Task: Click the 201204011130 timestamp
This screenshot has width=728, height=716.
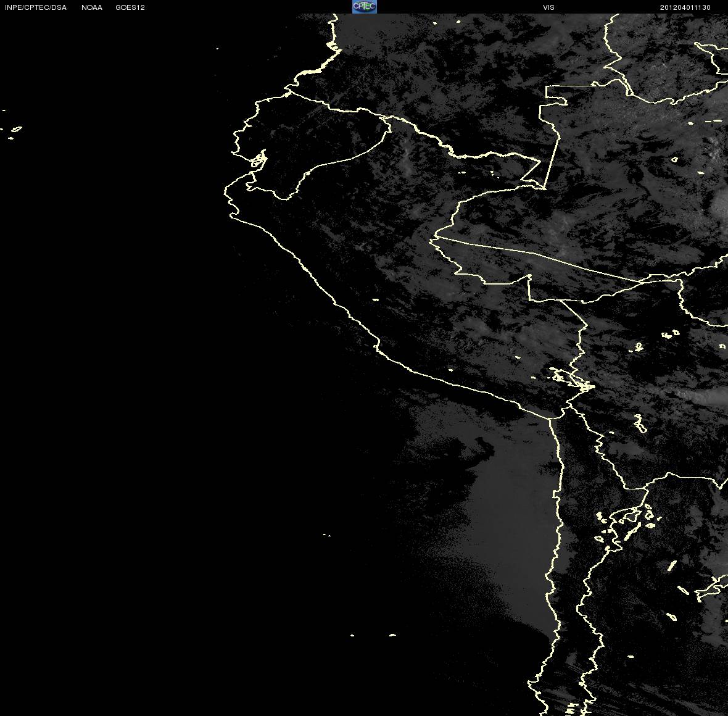Action: 685,7
